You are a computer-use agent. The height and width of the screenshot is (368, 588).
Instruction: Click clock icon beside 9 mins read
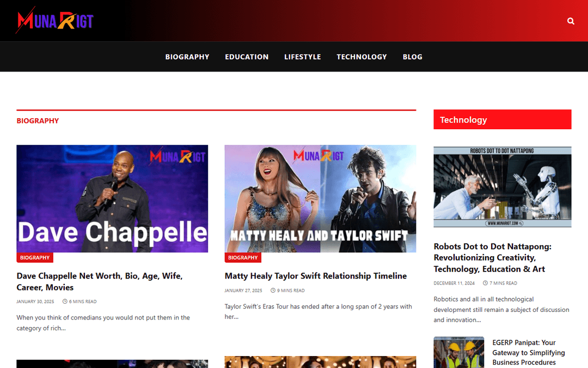[x=273, y=291]
